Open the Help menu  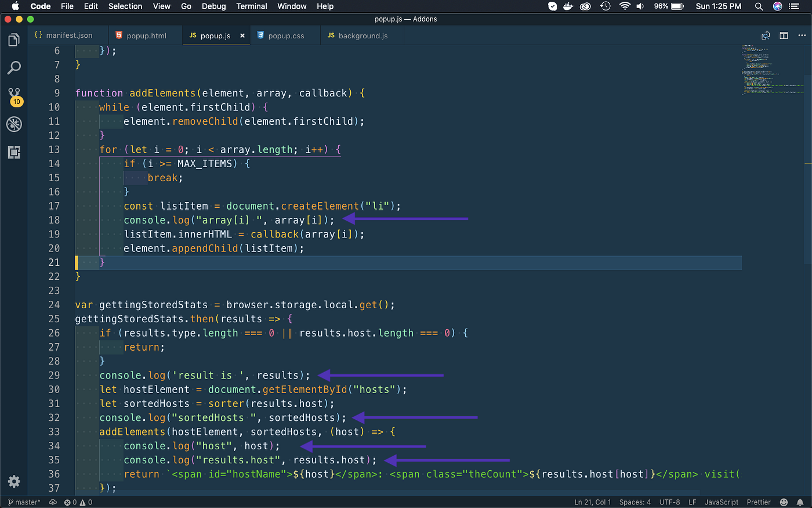coord(325,6)
